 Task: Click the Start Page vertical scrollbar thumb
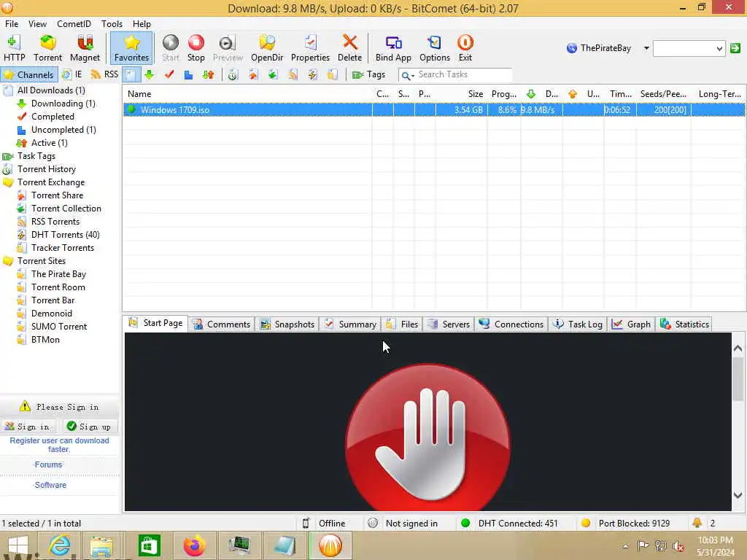point(738,379)
